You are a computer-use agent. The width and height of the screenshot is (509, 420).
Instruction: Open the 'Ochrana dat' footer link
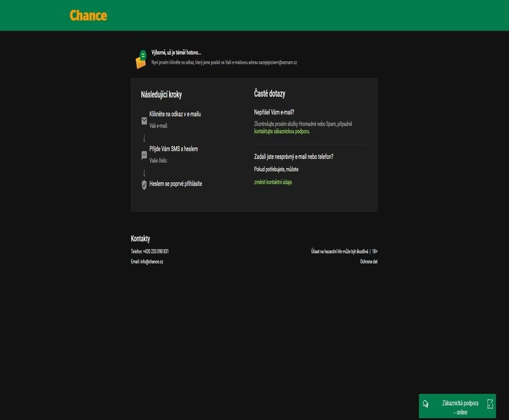tap(368, 262)
